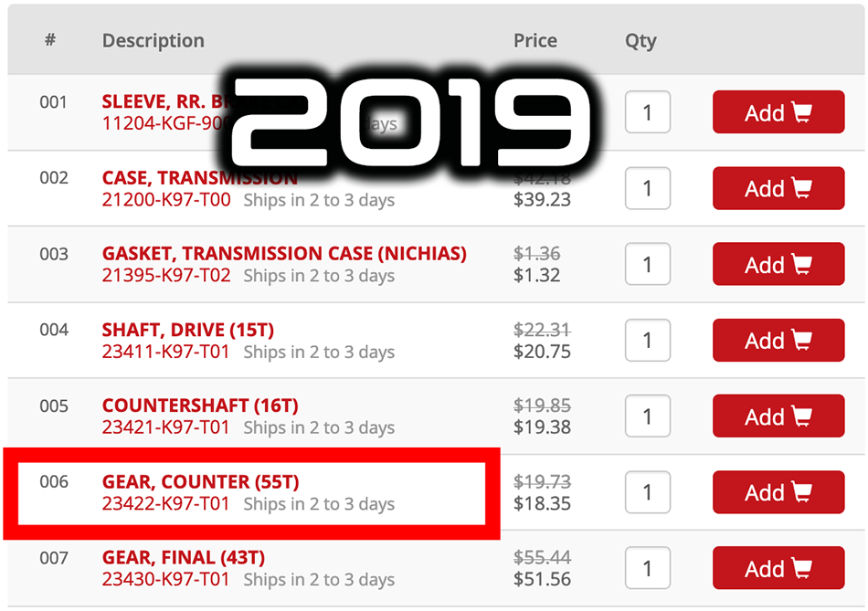Focus quantity input for SHAFT, DRIVE

648,341
